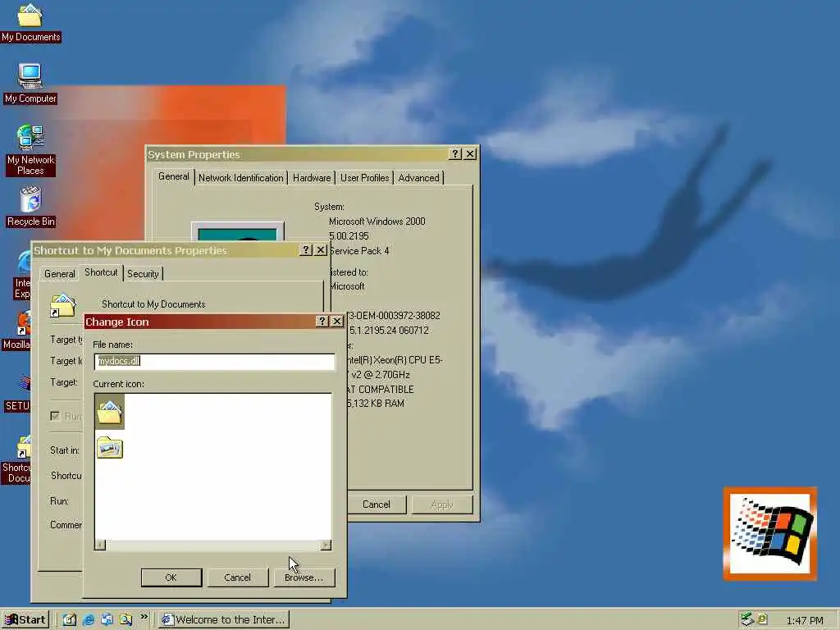This screenshot has width=840, height=630.
Task: Select the General tab in Shortcut Properties
Action: pos(59,274)
